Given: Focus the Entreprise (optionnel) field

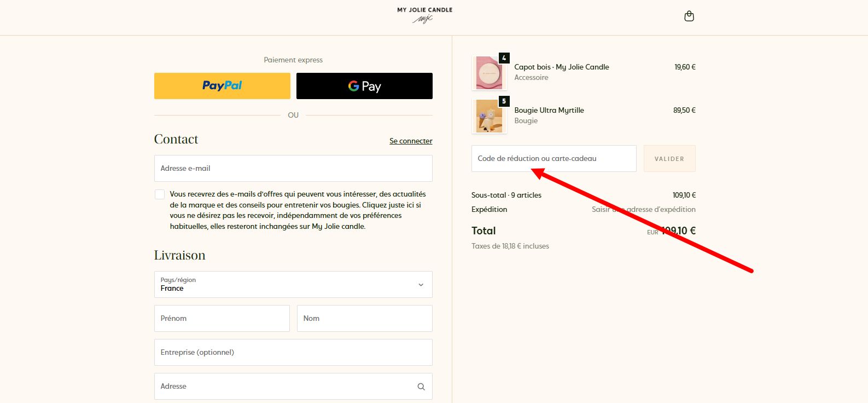Looking at the screenshot, I should (293, 352).
